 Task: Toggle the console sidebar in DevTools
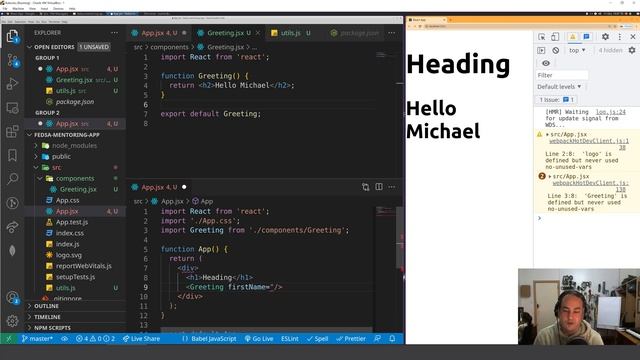point(541,50)
